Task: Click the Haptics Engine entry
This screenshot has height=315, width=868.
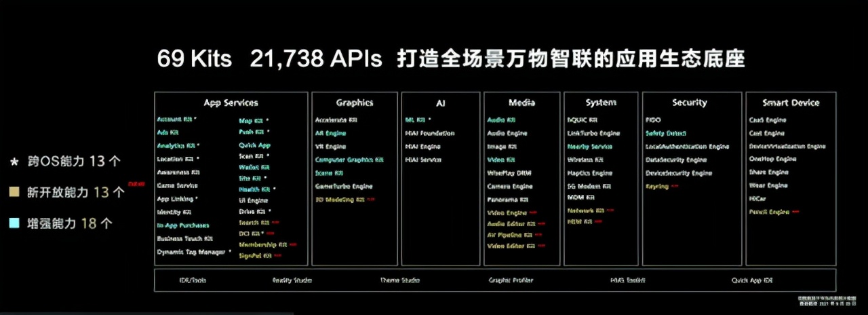Action: click(590, 173)
